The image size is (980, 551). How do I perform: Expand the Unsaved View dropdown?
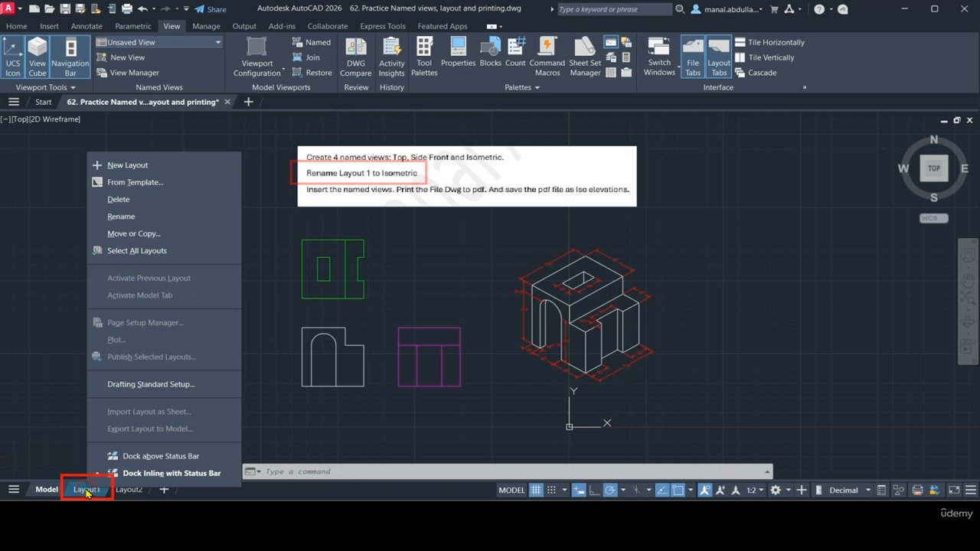(218, 43)
